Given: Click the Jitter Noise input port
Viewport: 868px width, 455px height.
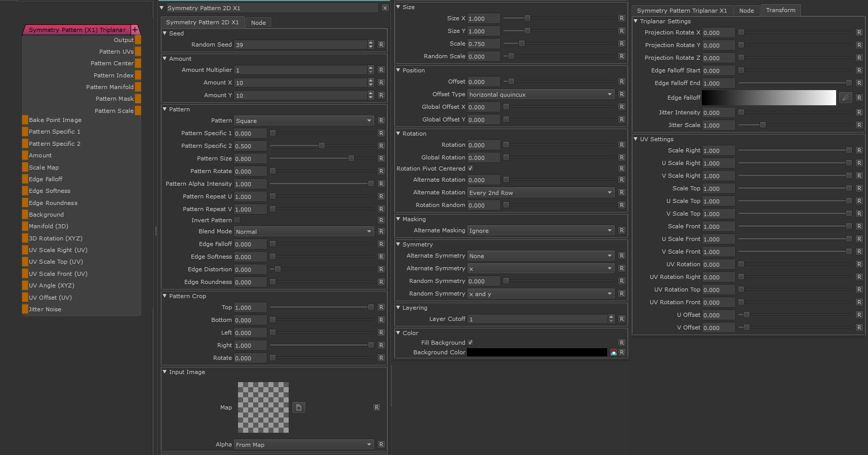Looking at the screenshot, I should (x=25, y=309).
